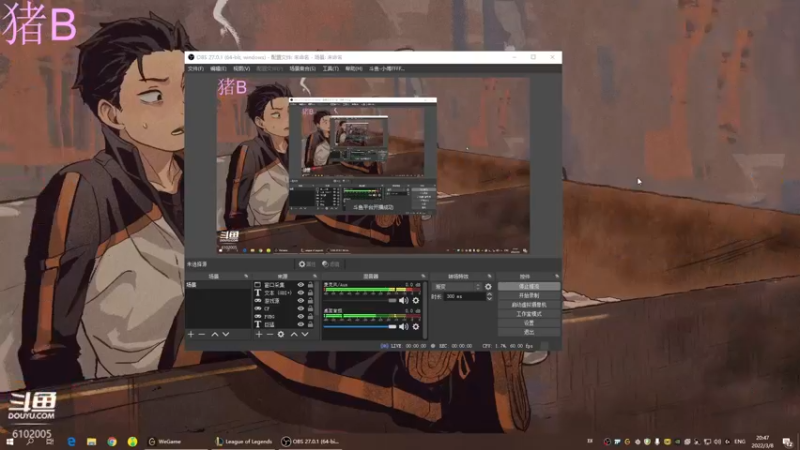Screen dimensions: 800x450
Task: Open Microsoft Edge from the taskbar
Action: pos(71,441)
